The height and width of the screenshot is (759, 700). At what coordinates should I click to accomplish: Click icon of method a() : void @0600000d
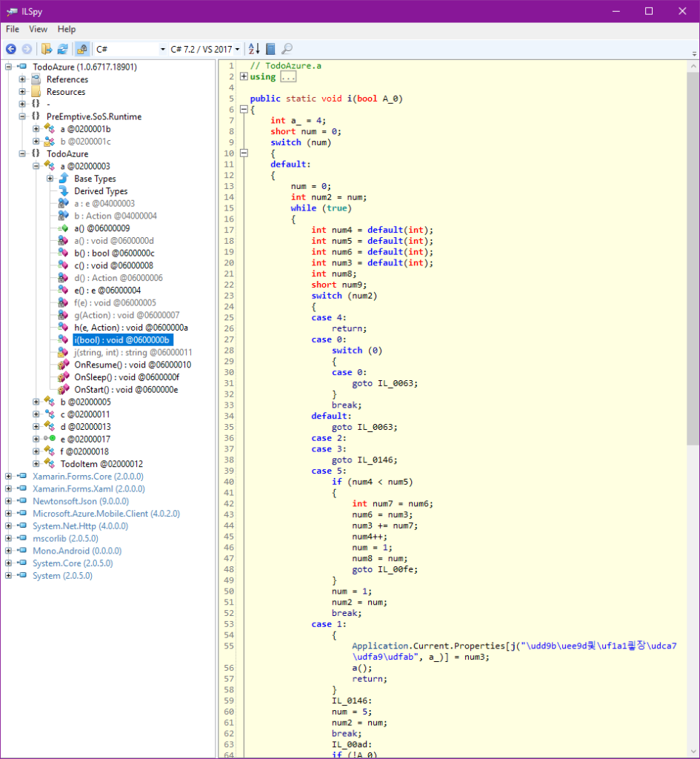coord(64,241)
